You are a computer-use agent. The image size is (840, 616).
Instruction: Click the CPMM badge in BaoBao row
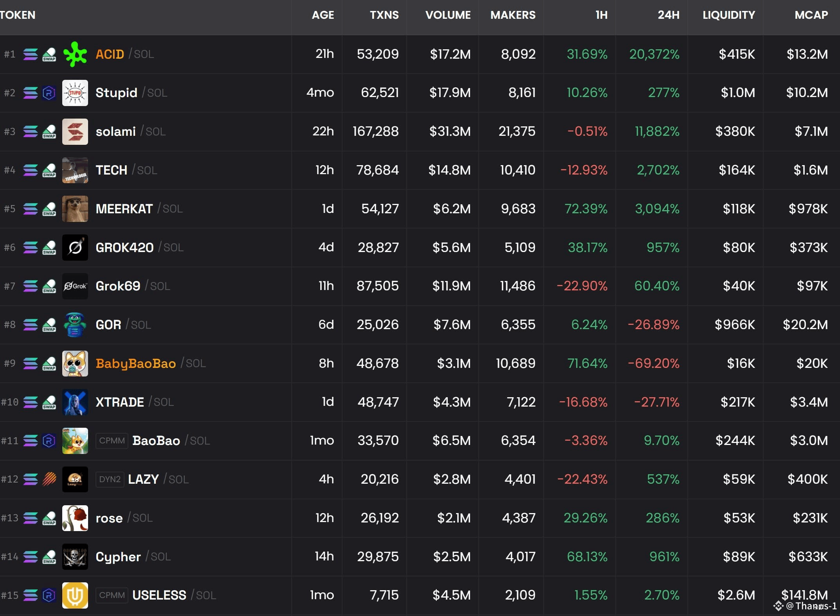coord(112,441)
